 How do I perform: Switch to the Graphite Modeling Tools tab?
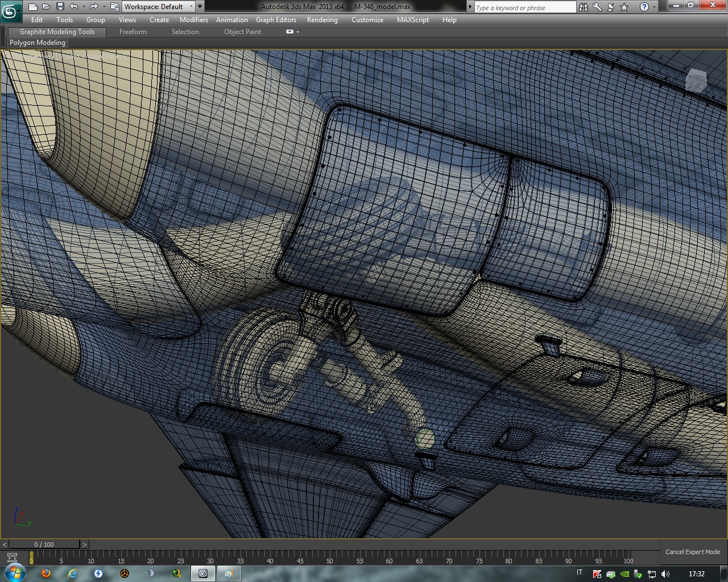point(57,32)
